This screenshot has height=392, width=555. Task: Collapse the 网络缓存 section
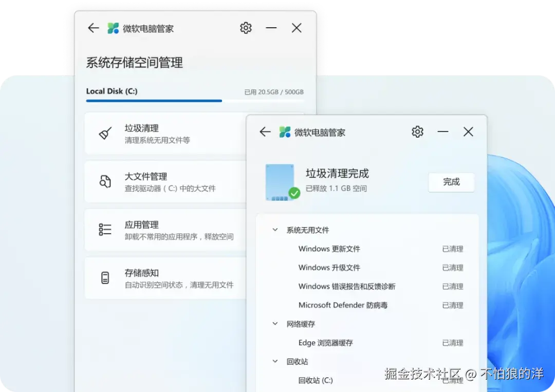(x=275, y=324)
